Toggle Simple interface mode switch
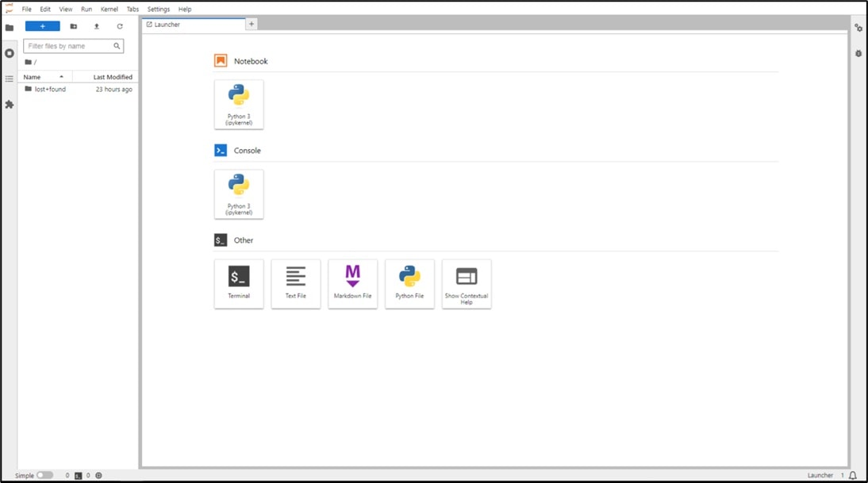This screenshot has height=483, width=868. tap(45, 475)
